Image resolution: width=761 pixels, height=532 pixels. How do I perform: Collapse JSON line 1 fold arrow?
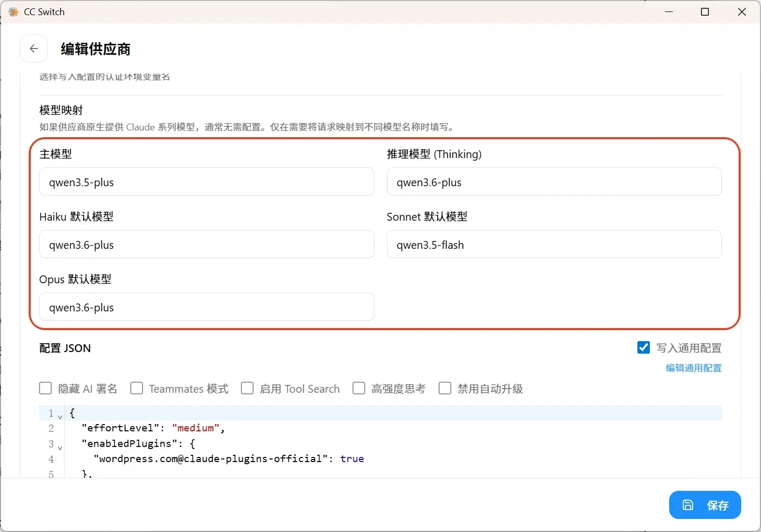pos(60,417)
